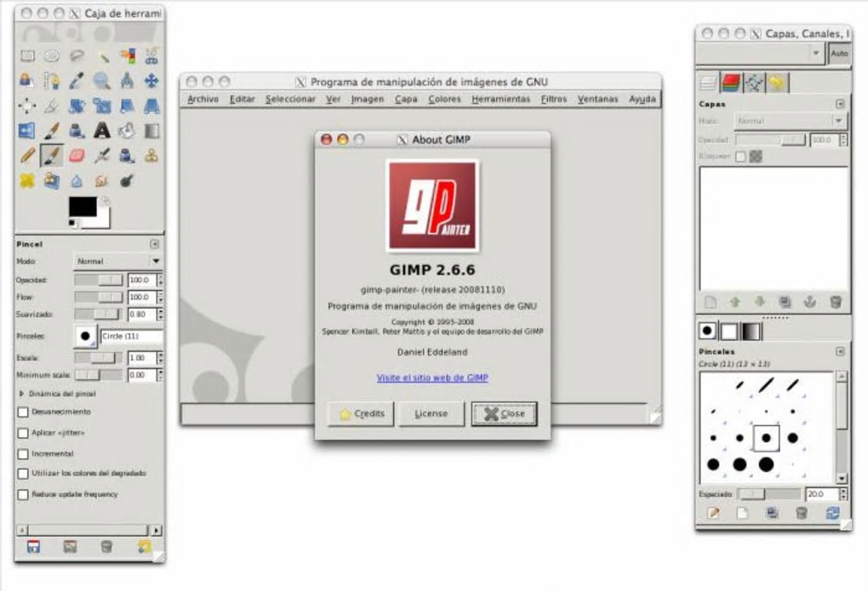868x591 pixels.
Task: Open the brush picker button next to Pinceles
Action: pos(85,336)
